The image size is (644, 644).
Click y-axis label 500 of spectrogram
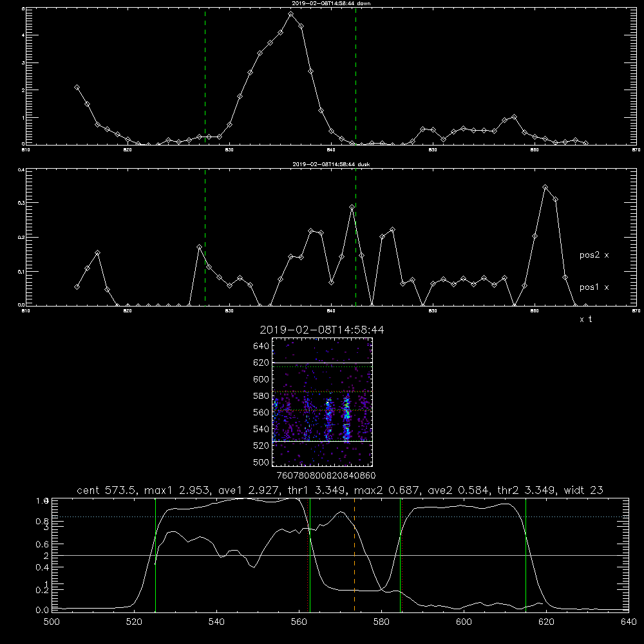coord(261,462)
